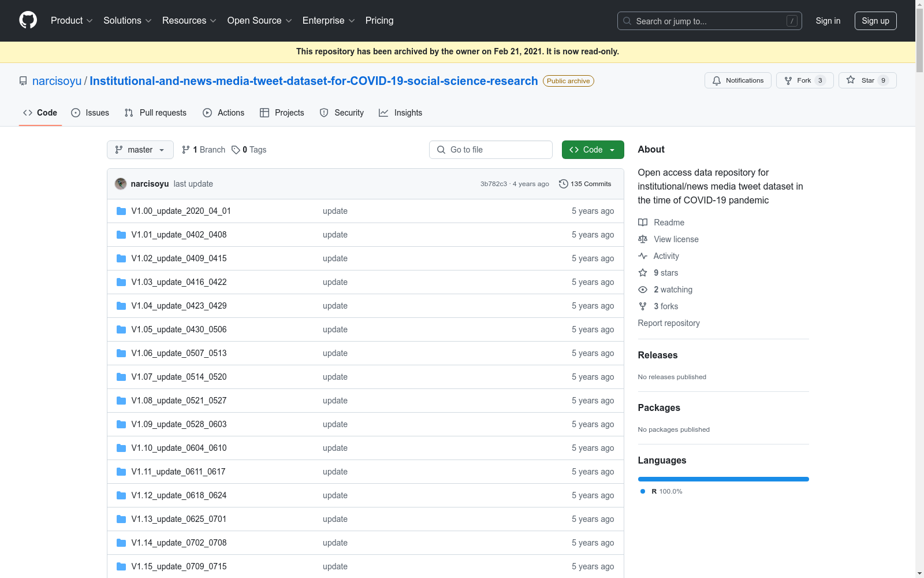Viewport: 924px width, 578px height.
Task: Expand the master branch dropdown
Action: point(140,150)
